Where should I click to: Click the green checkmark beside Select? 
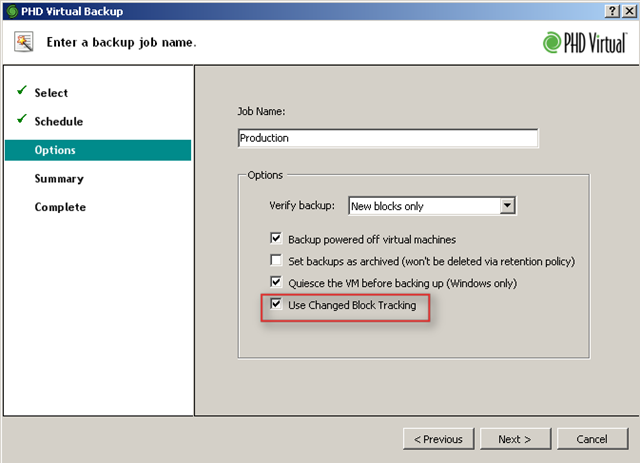pyautogui.click(x=21, y=92)
